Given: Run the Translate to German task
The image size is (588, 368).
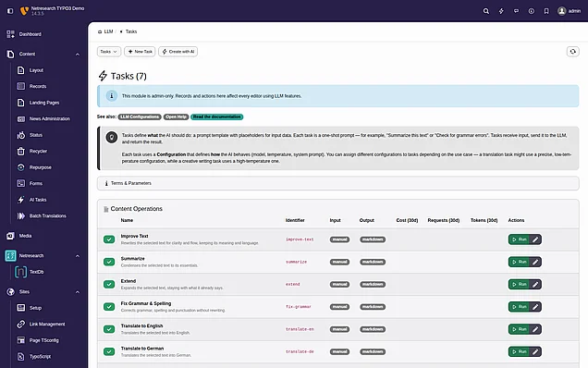Looking at the screenshot, I should [519, 352].
